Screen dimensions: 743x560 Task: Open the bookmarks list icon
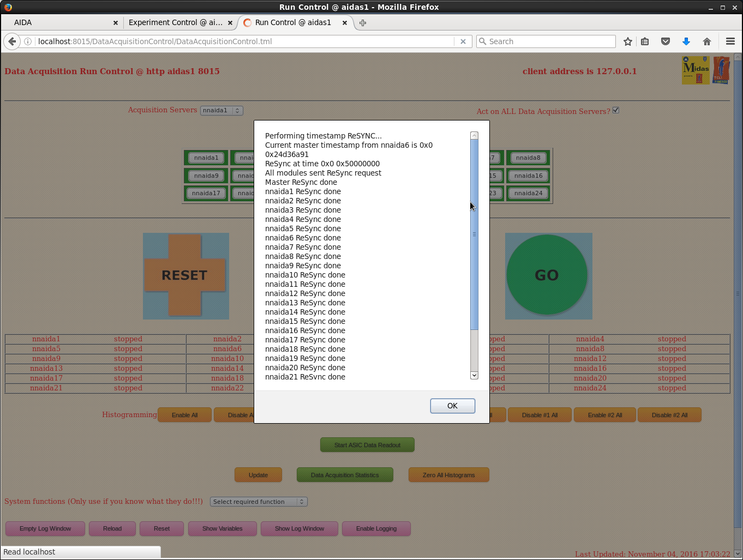tap(645, 41)
